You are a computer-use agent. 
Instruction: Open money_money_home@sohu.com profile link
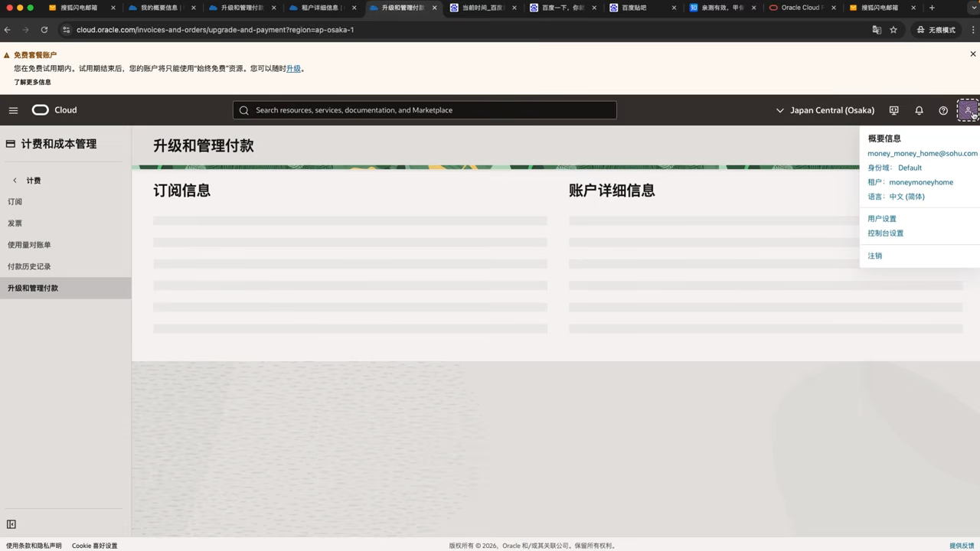(x=923, y=153)
